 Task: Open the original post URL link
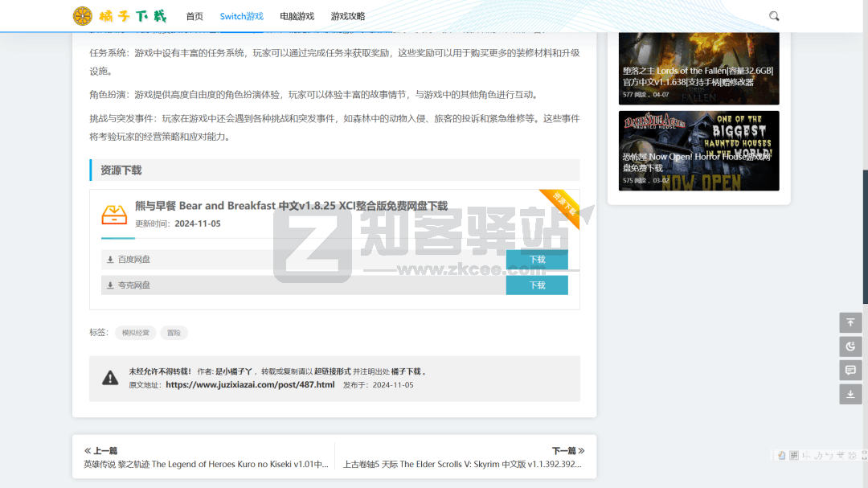coord(250,385)
